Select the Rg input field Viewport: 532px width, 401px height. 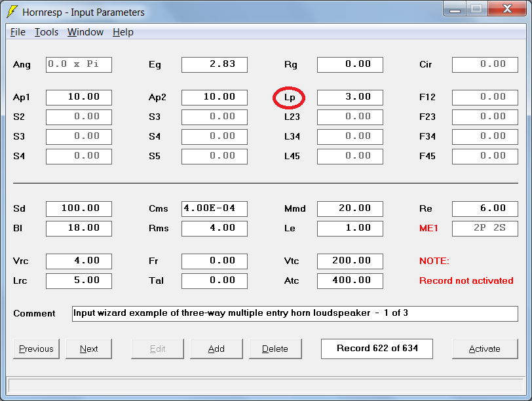click(x=350, y=64)
